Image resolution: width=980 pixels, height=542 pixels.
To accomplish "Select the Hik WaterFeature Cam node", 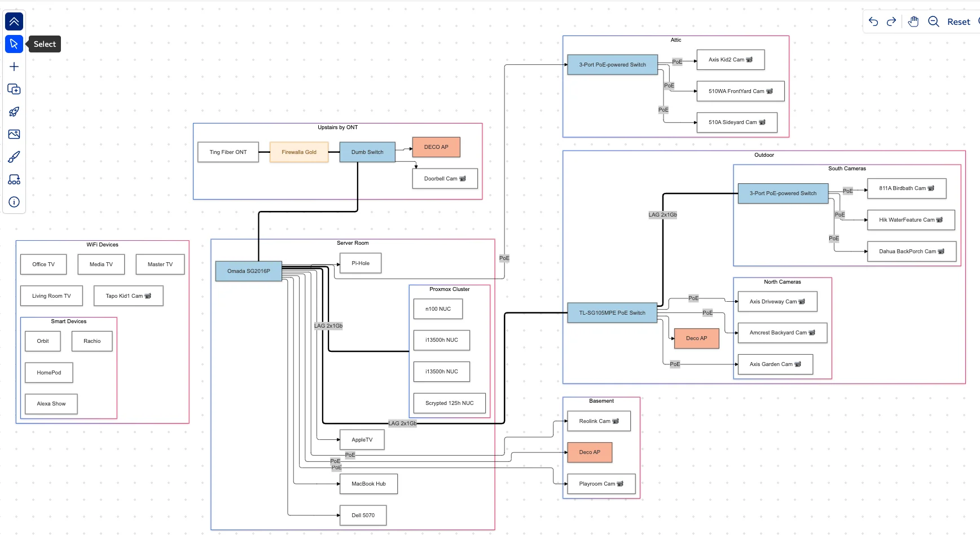I will (x=911, y=220).
